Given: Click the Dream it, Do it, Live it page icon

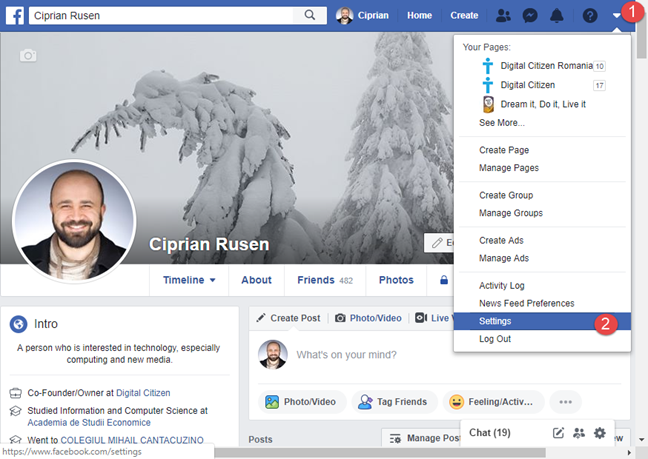Looking at the screenshot, I should [x=488, y=104].
